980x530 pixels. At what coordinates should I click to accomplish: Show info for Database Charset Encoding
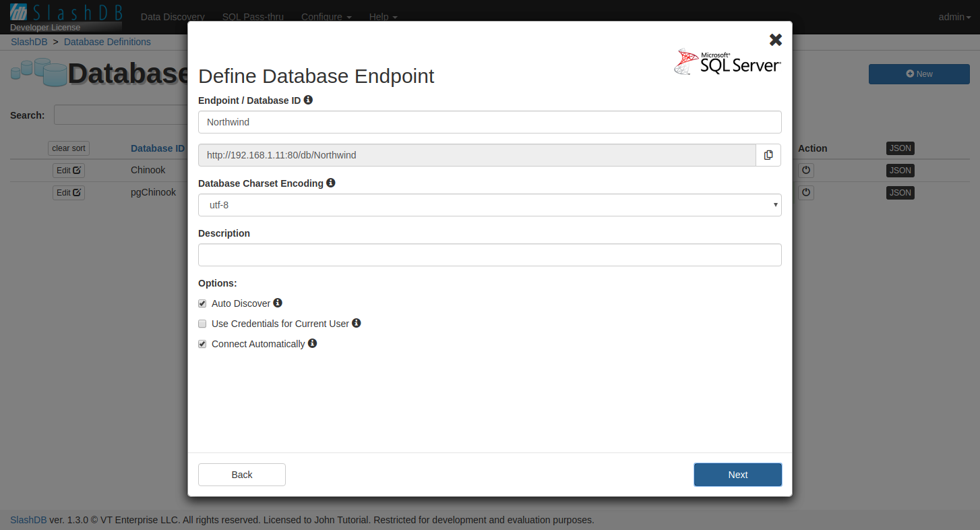(x=331, y=183)
